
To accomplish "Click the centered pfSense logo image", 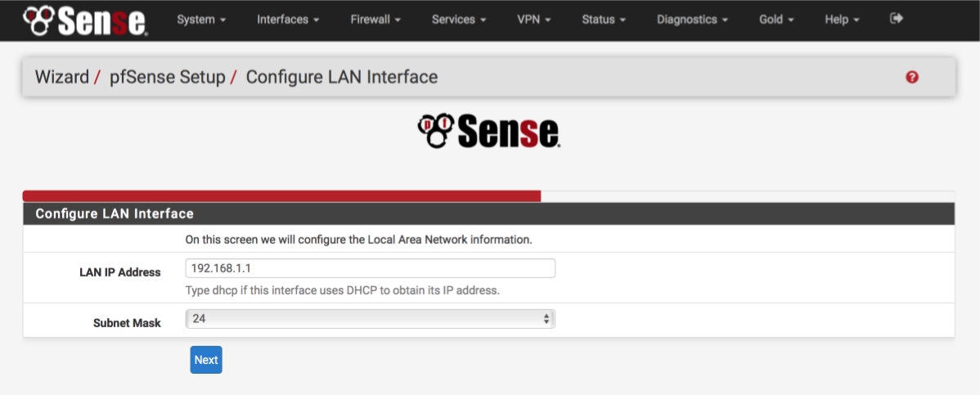I will click(488, 130).
